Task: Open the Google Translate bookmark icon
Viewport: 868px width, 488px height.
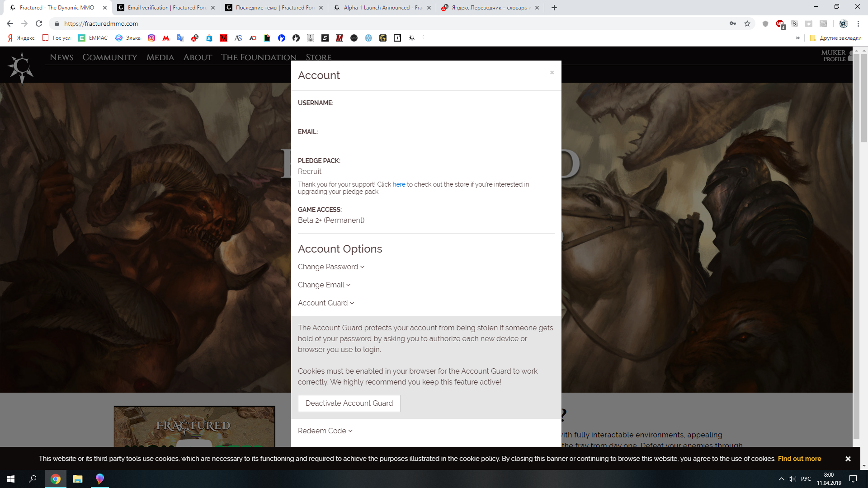Action: (180, 38)
